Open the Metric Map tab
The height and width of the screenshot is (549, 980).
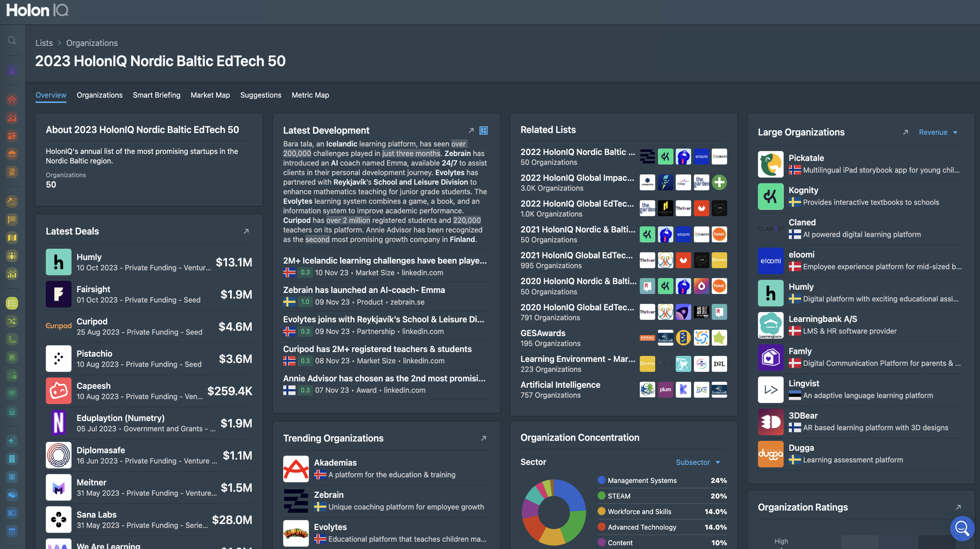(310, 95)
